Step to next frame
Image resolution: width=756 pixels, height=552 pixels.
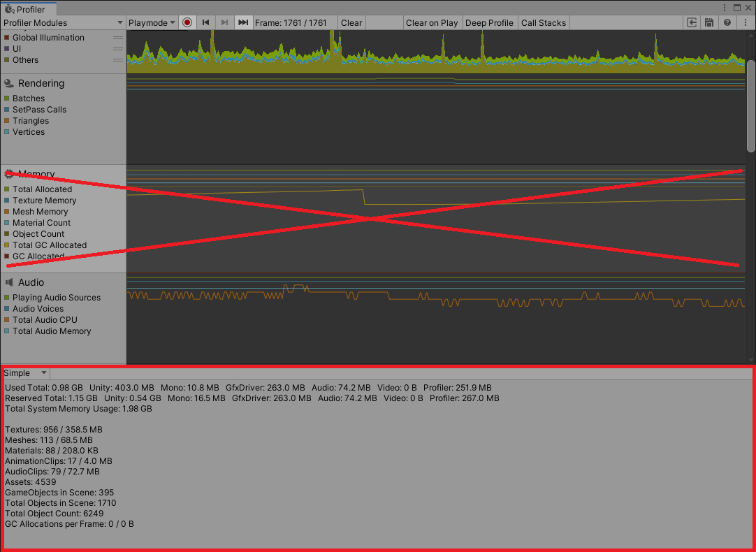(224, 22)
